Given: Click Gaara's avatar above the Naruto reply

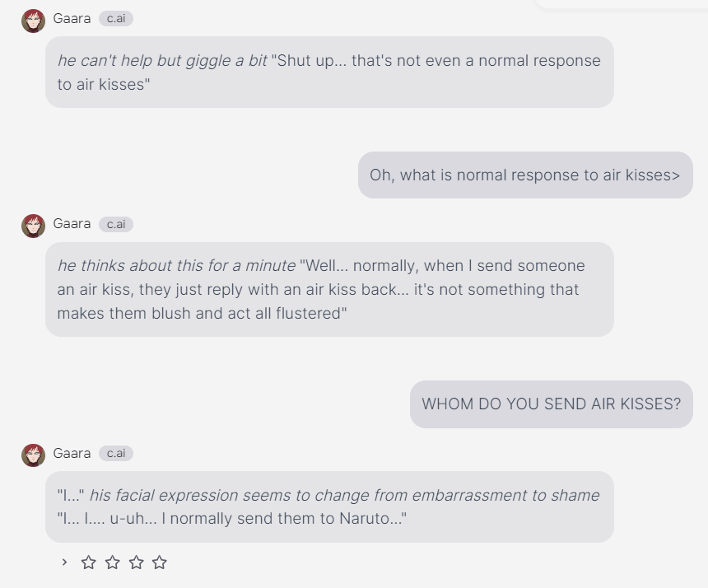Looking at the screenshot, I should pos(34,455).
